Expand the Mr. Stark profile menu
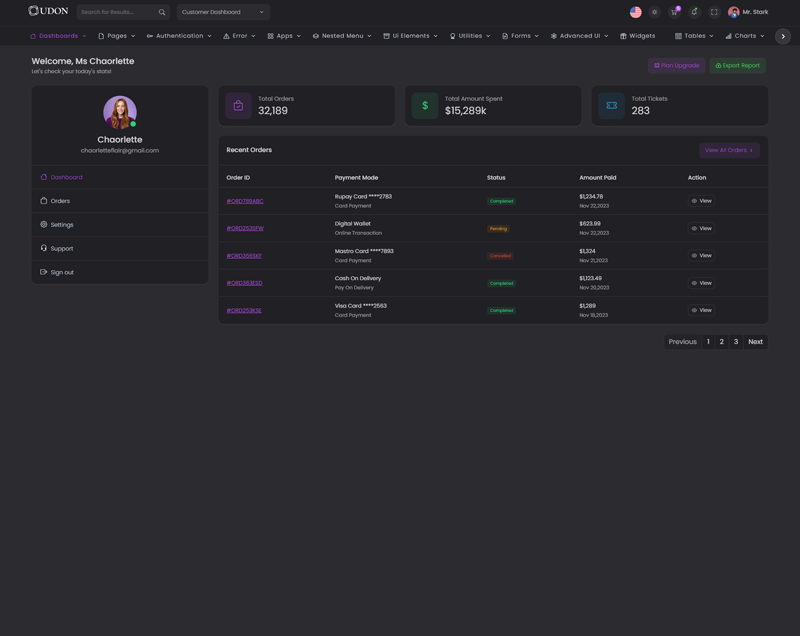Image resolution: width=800 pixels, height=636 pixels. pos(748,12)
